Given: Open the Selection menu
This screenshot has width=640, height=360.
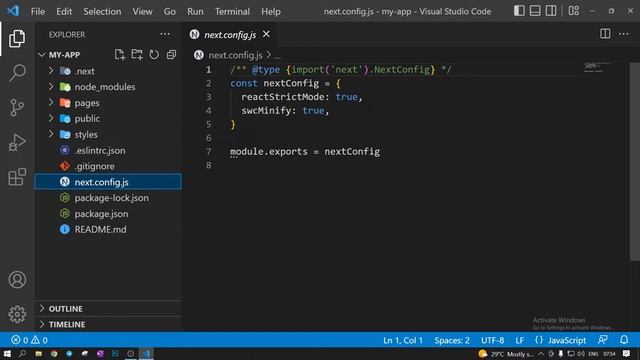Looking at the screenshot, I should tap(102, 11).
